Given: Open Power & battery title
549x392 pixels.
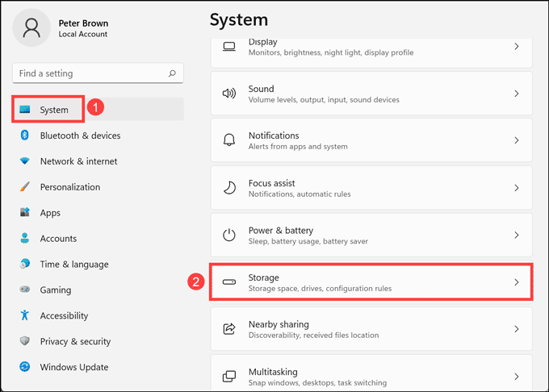Looking at the screenshot, I should pyautogui.click(x=281, y=231).
